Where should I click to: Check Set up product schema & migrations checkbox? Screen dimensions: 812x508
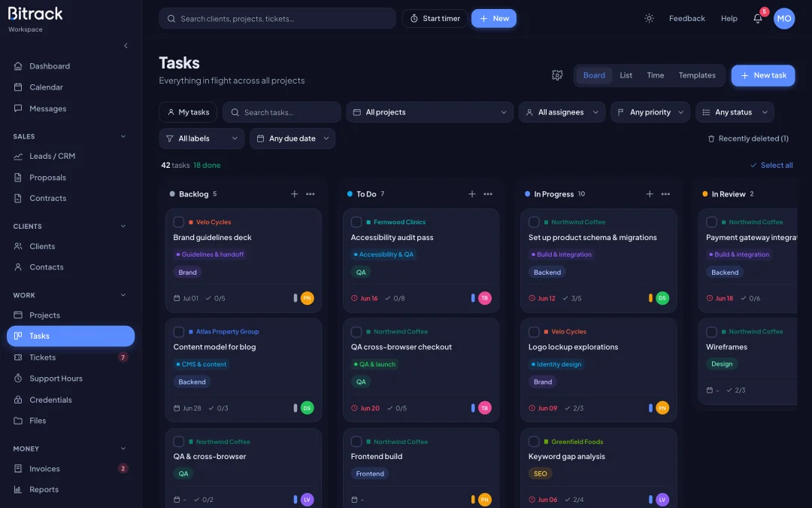click(534, 222)
